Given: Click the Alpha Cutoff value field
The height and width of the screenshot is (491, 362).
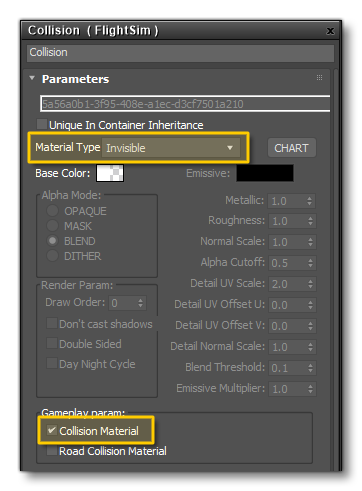Looking at the screenshot, I should (x=287, y=263).
